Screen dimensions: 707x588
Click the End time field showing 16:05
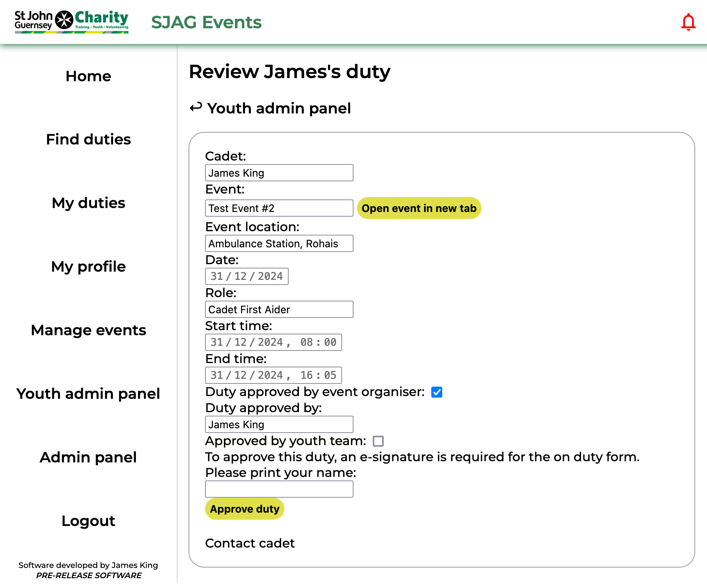[273, 375]
